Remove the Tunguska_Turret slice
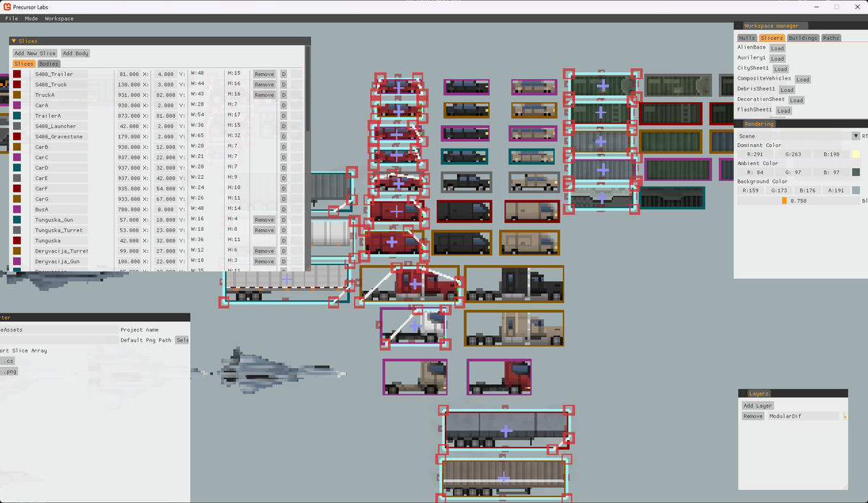This screenshot has height=503, width=868. (264, 230)
